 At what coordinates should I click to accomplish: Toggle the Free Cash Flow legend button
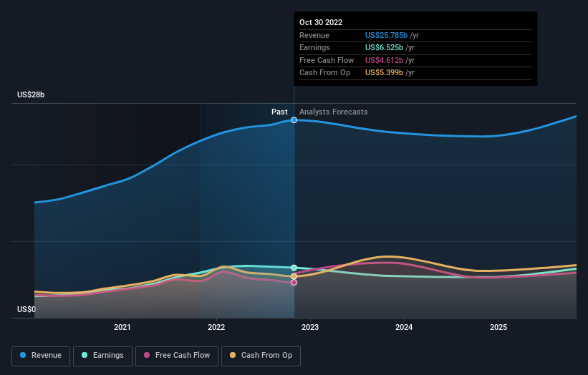177,356
